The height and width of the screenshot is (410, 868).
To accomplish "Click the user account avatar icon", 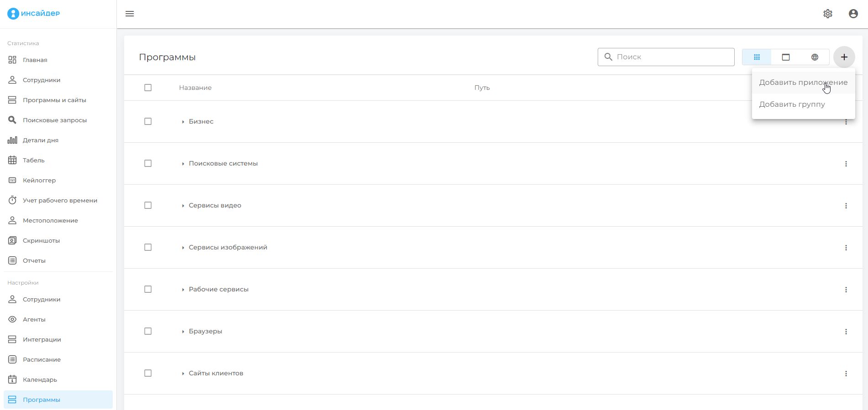I will click(853, 14).
